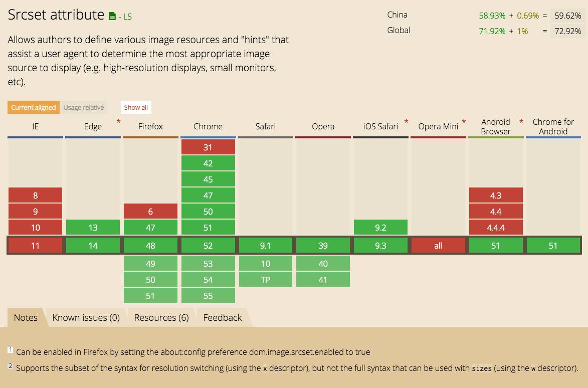This screenshot has width=588, height=388.
Task: Click the LS status link
Action: [x=125, y=17]
